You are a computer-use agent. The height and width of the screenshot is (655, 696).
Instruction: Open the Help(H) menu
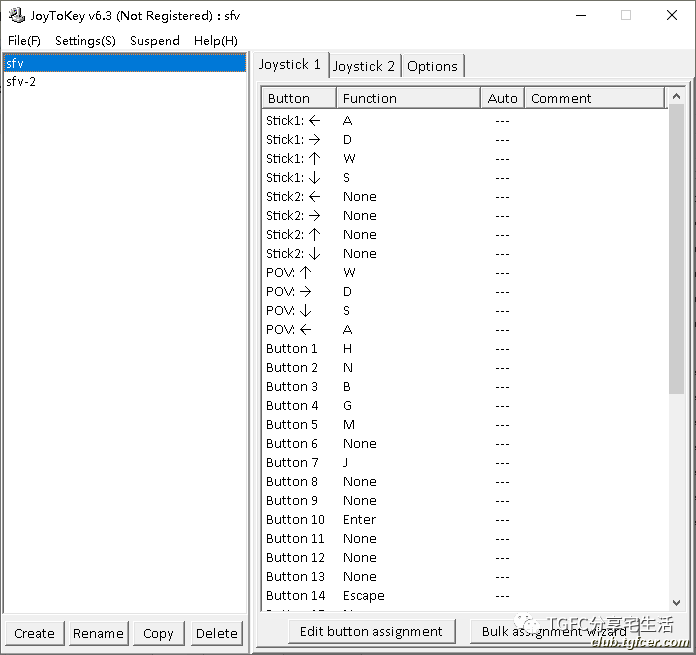(216, 41)
